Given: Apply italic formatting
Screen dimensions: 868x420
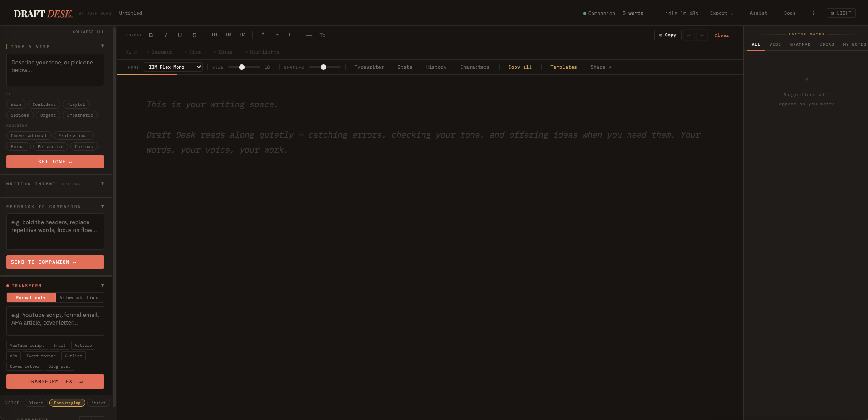Looking at the screenshot, I should pos(166,35).
